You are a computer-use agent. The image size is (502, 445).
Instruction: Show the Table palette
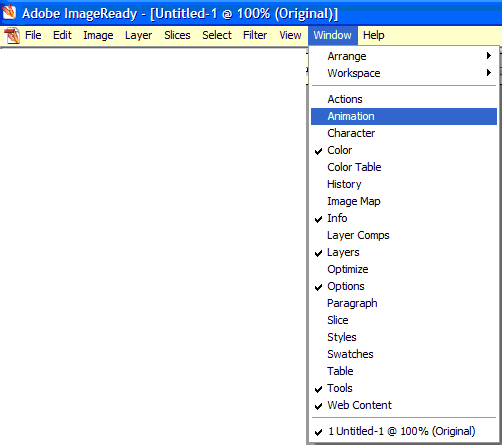click(x=404, y=371)
